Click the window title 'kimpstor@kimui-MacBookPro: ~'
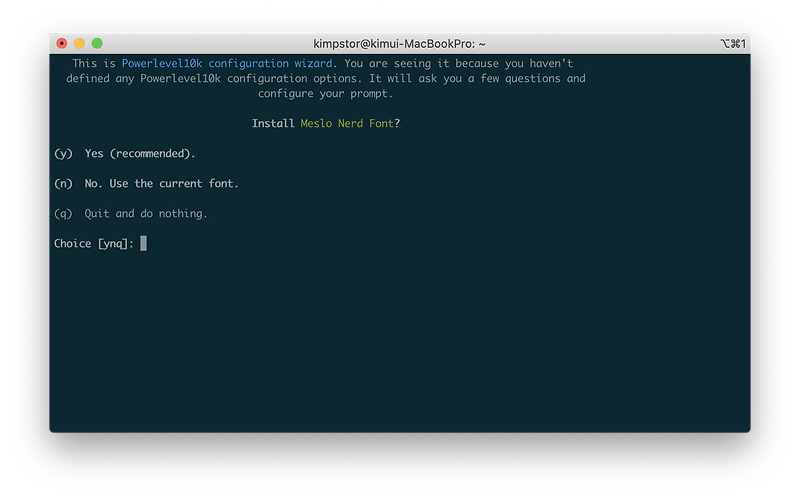 click(399, 44)
